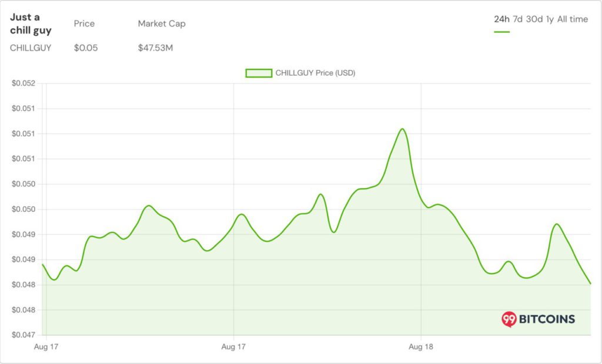Select the CHILLGUY ticker under the title
602x364 pixels.
[x=31, y=48]
